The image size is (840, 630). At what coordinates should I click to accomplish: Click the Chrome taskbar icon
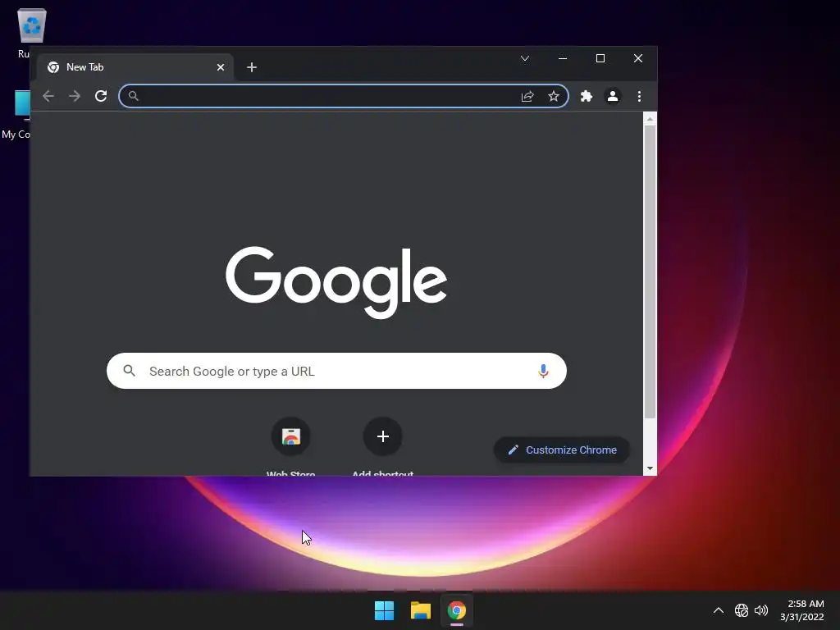(x=457, y=610)
